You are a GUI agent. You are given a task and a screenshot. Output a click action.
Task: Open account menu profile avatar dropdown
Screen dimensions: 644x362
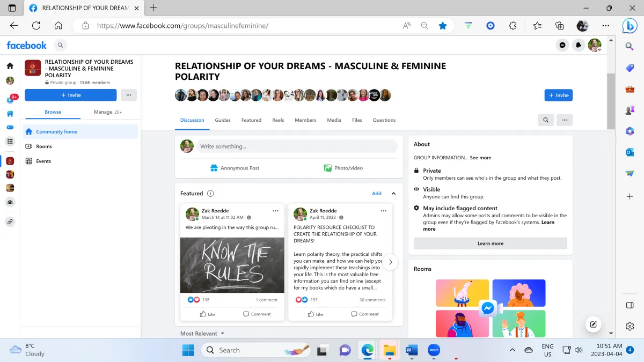[595, 45]
